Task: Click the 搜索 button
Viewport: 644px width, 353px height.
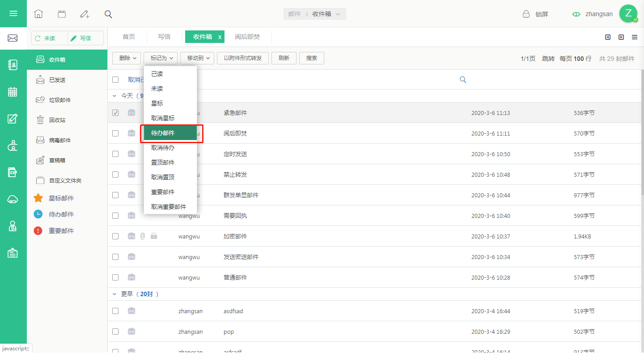Action: 312,58
